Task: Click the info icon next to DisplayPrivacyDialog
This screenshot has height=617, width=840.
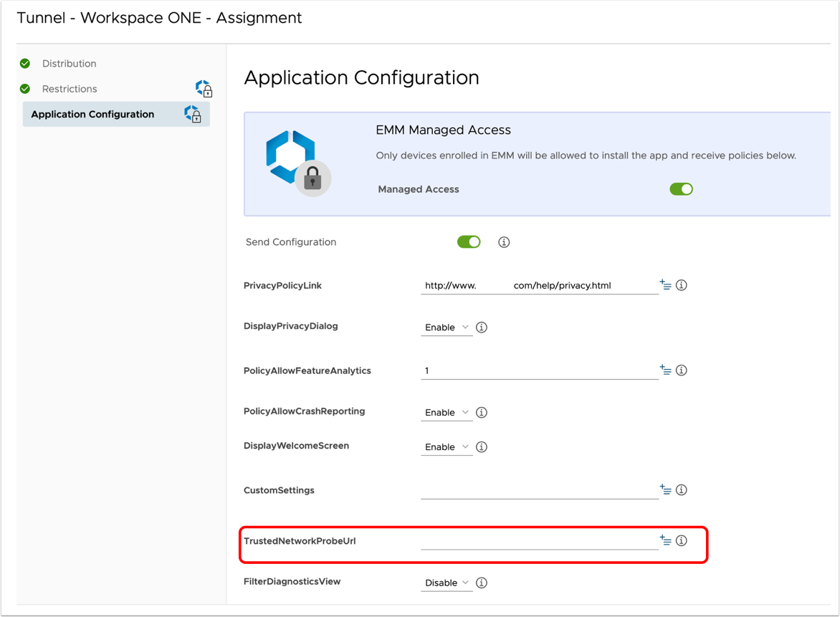Action: click(482, 327)
